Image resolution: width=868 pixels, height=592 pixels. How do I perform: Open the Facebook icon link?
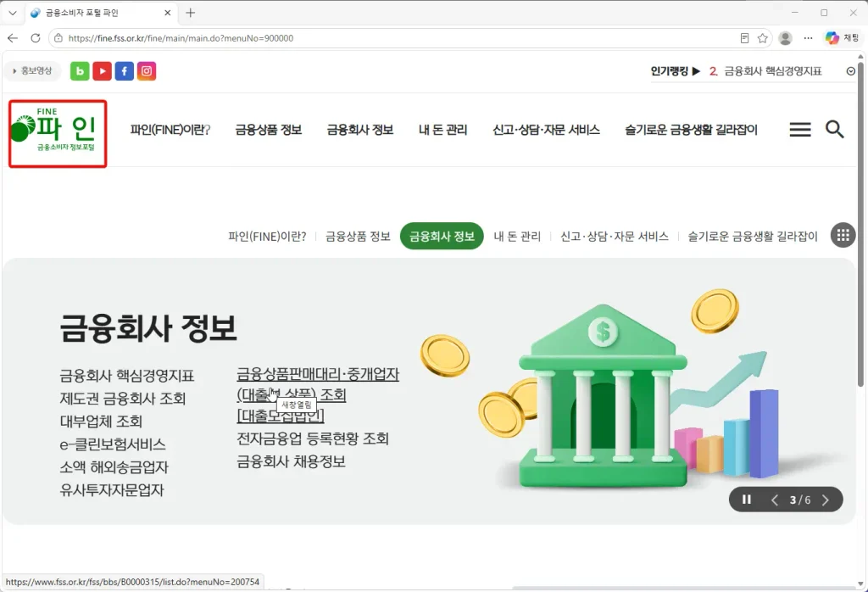[124, 71]
